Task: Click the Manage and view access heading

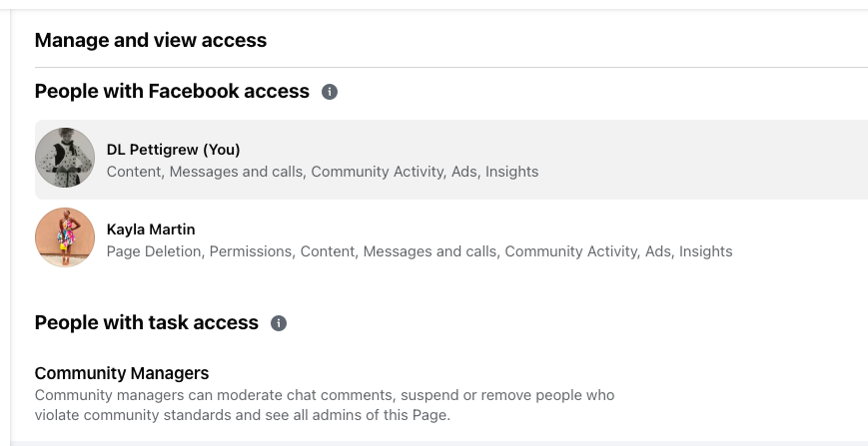Action: coord(151,41)
